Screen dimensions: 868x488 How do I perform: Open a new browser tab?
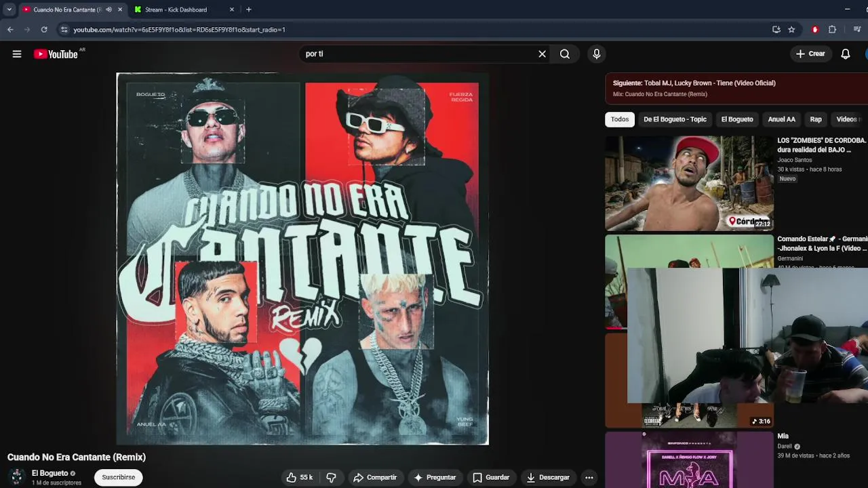click(x=249, y=9)
